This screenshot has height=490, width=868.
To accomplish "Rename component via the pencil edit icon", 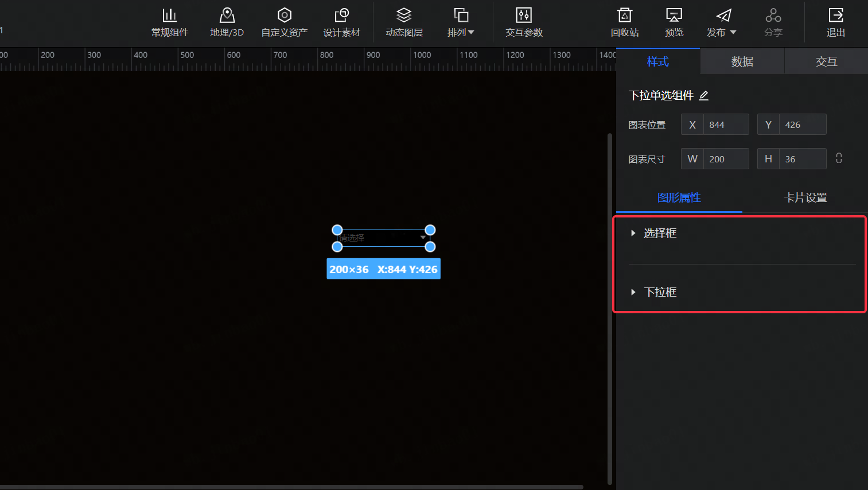I will [x=703, y=95].
